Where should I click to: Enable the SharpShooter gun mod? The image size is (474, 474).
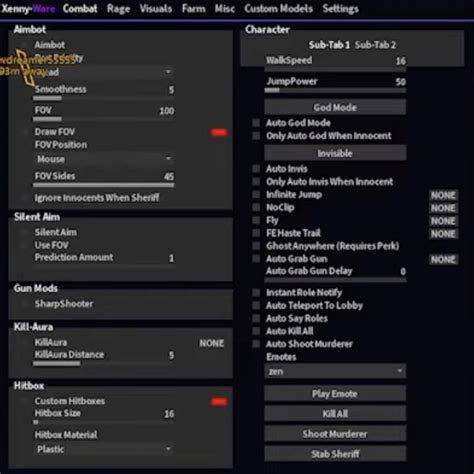[24, 304]
